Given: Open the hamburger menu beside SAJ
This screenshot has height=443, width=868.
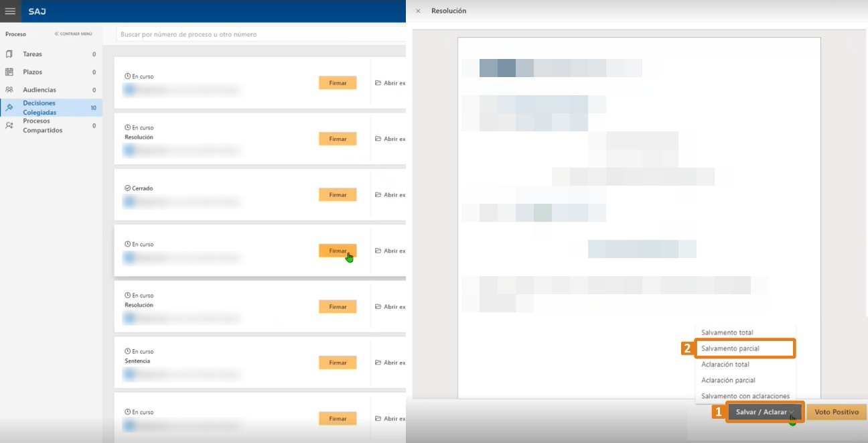Looking at the screenshot, I should pyautogui.click(x=10, y=11).
